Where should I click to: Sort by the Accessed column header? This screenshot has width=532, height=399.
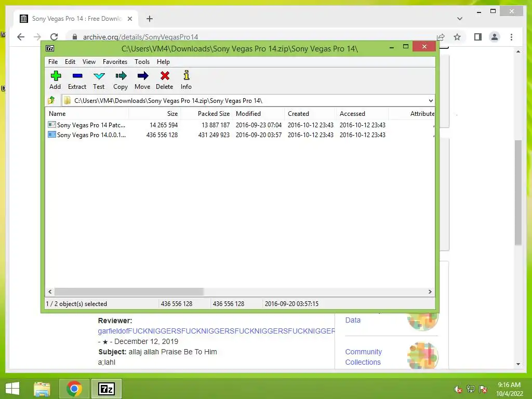(x=362, y=114)
